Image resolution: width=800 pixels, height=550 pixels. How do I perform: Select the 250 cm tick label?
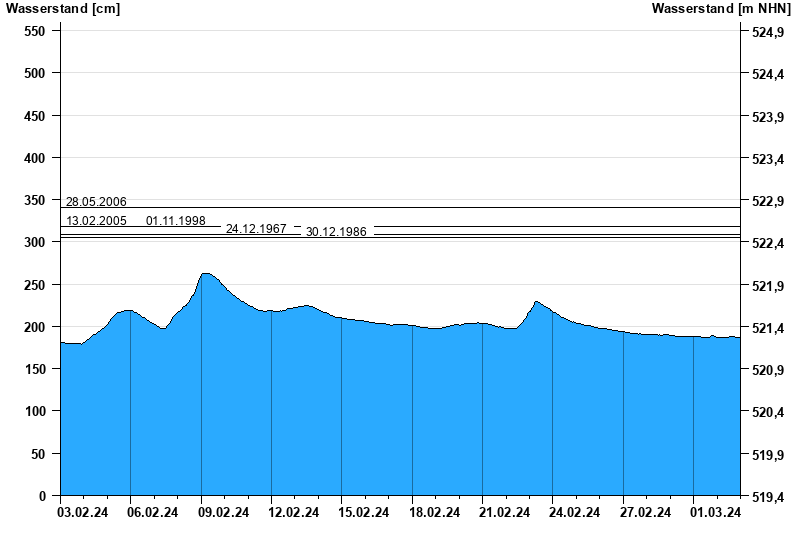34,285
